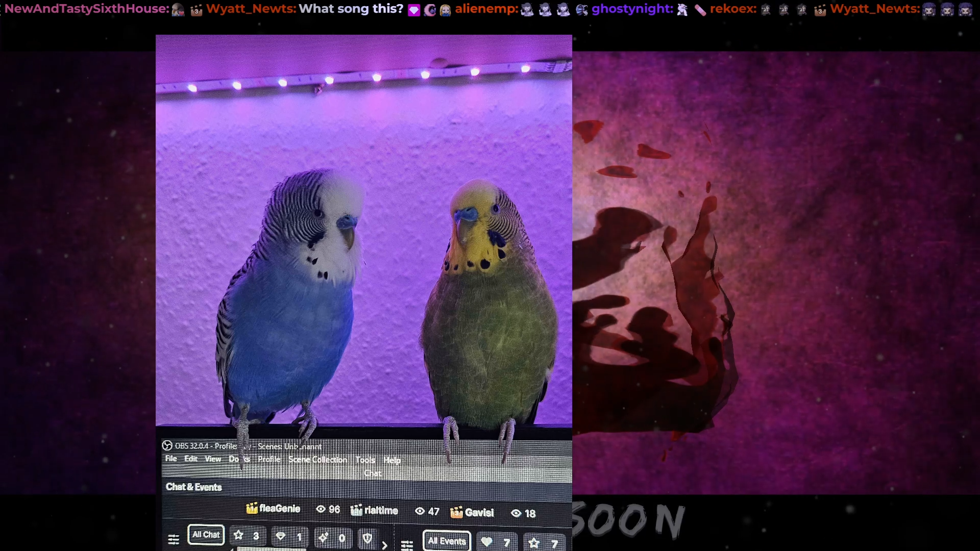Open chat filter settings sliders icon
980x551 pixels.
pyautogui.click(x=174, y=539)
